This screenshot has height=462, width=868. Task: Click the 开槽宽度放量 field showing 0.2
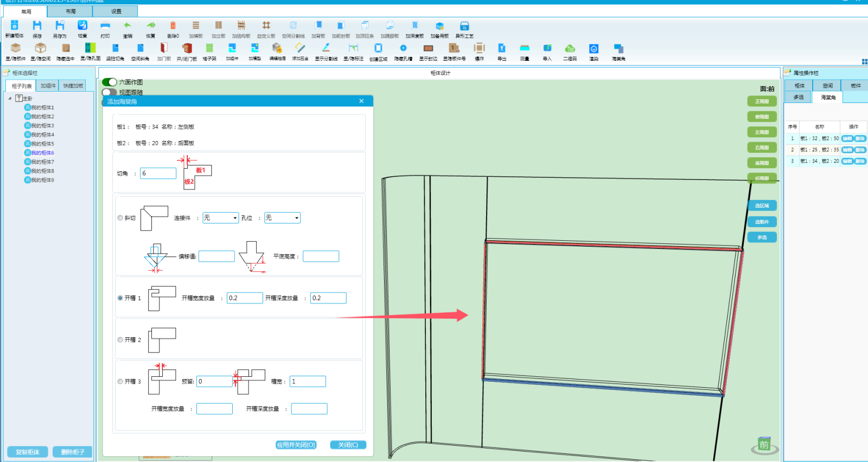tap(245, 298)
